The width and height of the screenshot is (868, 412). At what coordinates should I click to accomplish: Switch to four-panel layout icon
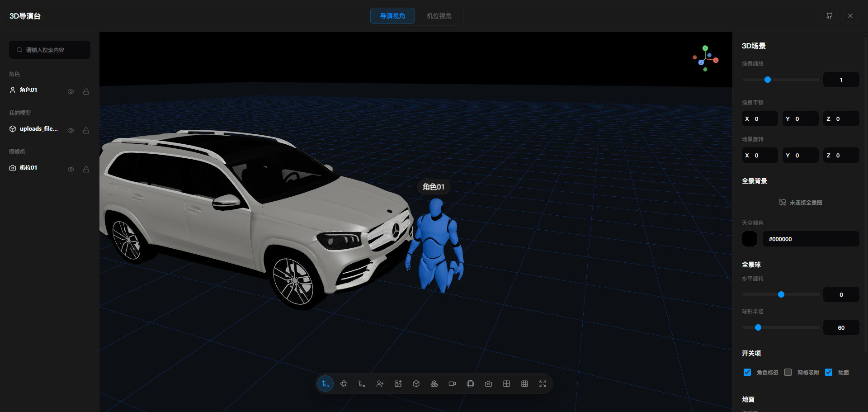tap(506, 384)
